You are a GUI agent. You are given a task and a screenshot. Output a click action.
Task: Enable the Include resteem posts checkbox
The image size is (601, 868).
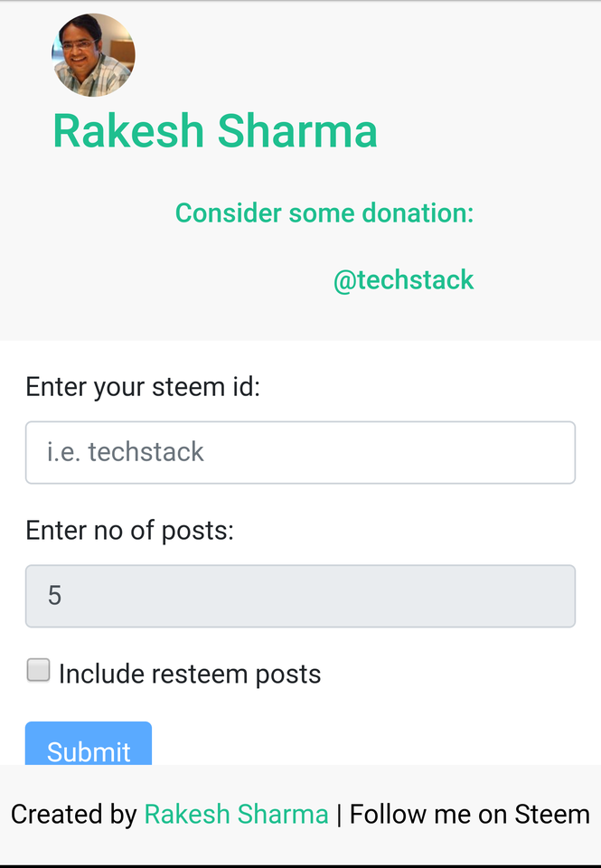[38, 670]
